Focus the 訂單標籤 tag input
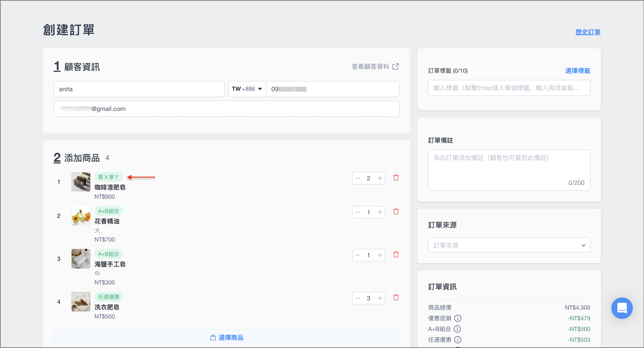Screen dimensions: 644x348 coord(509,88)
